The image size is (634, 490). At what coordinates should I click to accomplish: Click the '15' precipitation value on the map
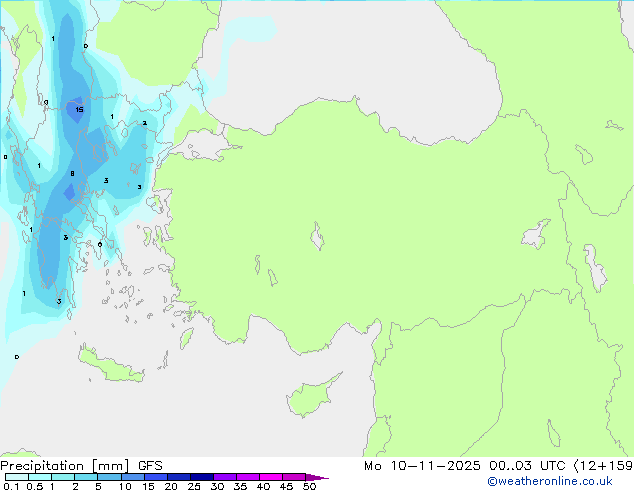pos(79,110)
